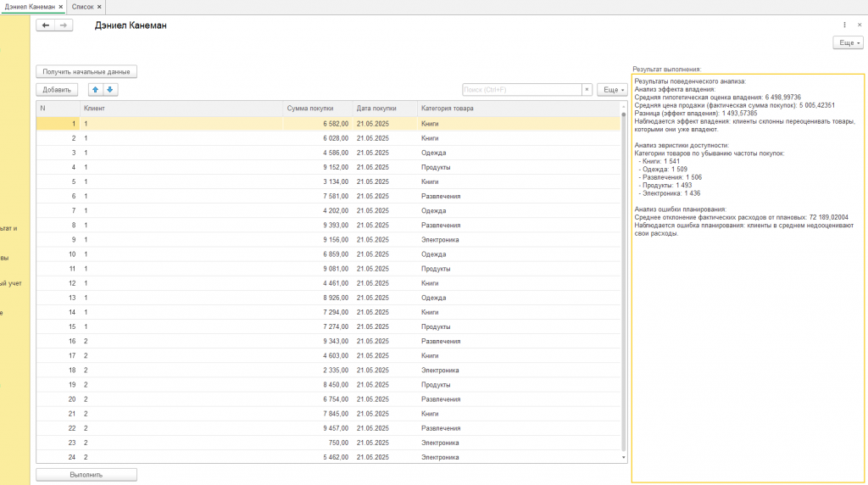Screen dimensions: 868x485
Task: Clear the search field with the x
Action: (587, 90)
